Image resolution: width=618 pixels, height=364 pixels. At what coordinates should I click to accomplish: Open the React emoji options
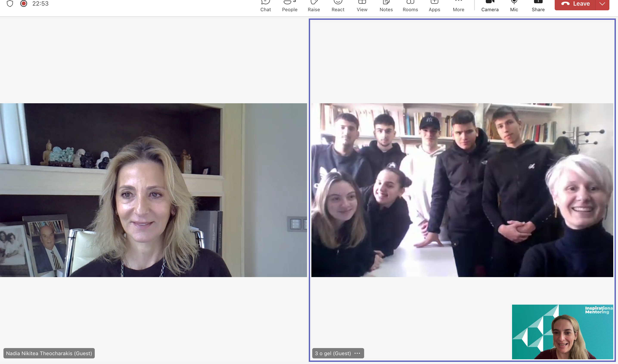point(338,5)
